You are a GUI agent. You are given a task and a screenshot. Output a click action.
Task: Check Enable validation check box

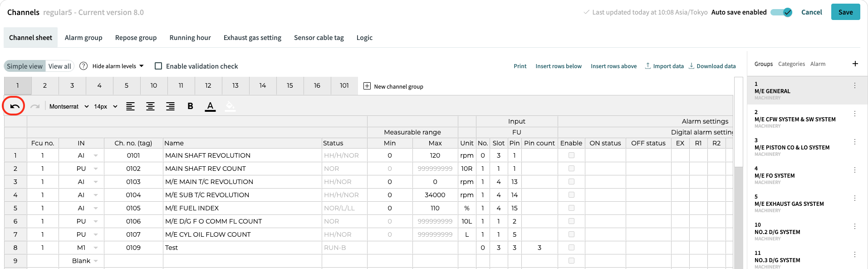tap(158, 66)
